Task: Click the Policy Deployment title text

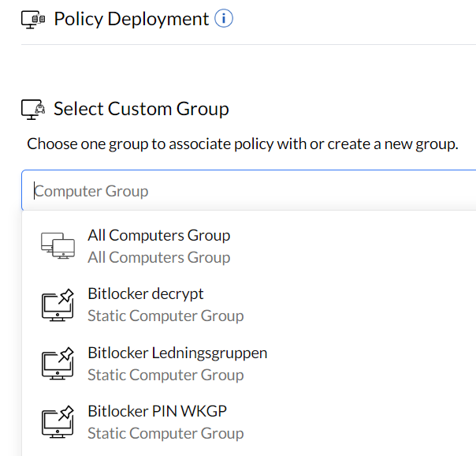Action: [x=131, y=19]
